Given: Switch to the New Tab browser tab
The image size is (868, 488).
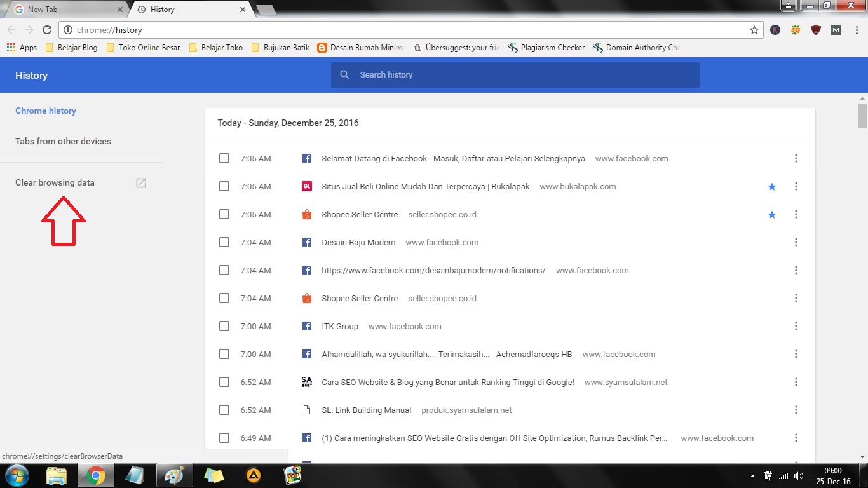Looking at the screenshot, I should click(64, 10).
